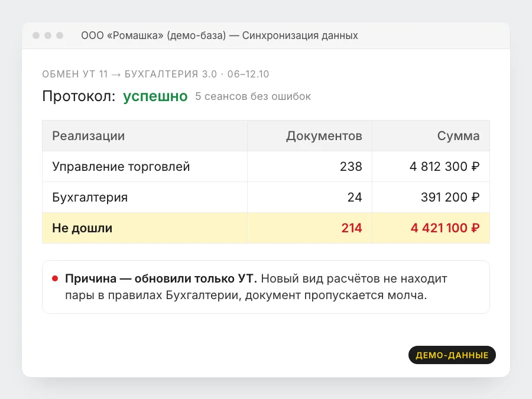Viewport: 532px width, 399px height.
Task: Click the sentence 'документ пропускается молча'
Action: (336, 295)
